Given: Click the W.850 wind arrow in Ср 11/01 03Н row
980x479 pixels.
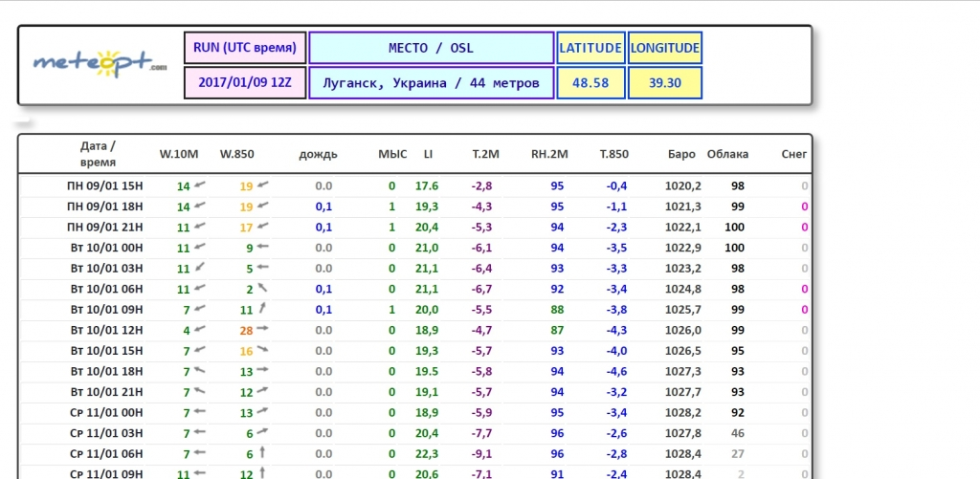Looking at the screenshot, I should (x=263, y=431).
